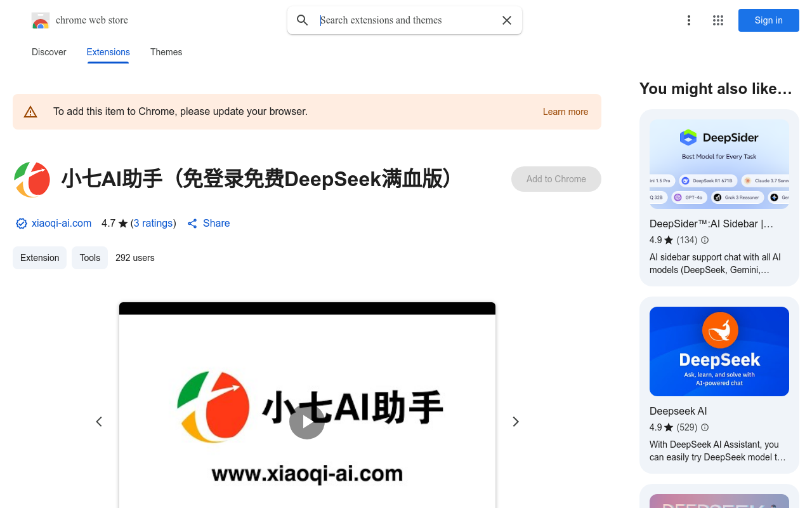The image size is (812, 508).
Task: Click the verified publisher badge icon
Action: pos(22,224)
